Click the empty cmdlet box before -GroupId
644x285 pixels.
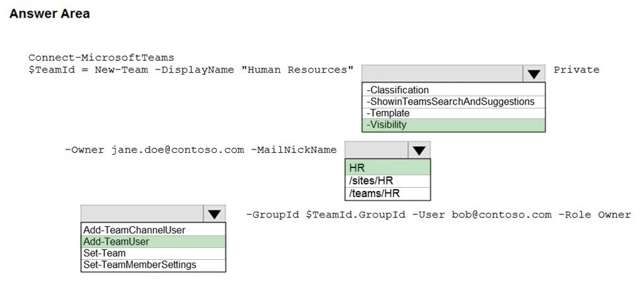142,214
